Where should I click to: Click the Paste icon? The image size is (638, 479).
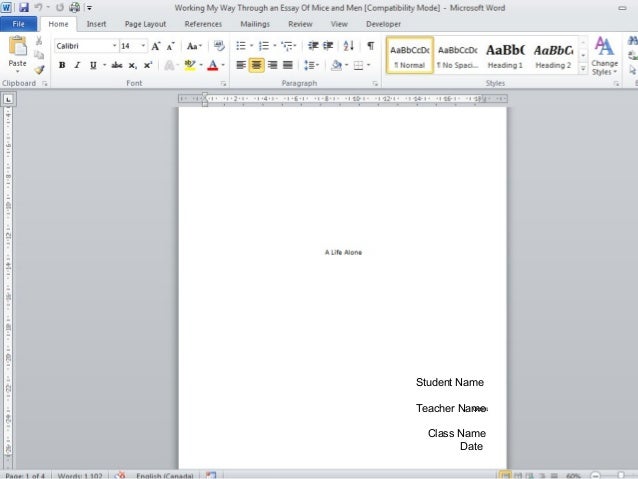17,52
